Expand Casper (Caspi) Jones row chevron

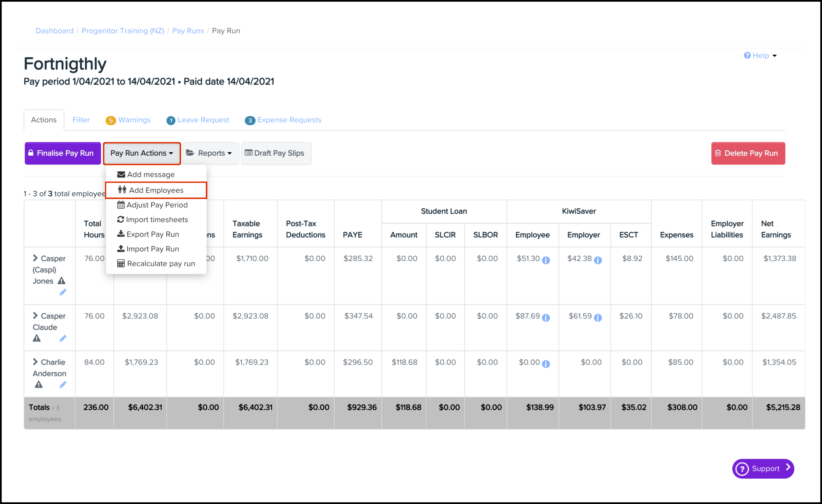click(35, 258)
